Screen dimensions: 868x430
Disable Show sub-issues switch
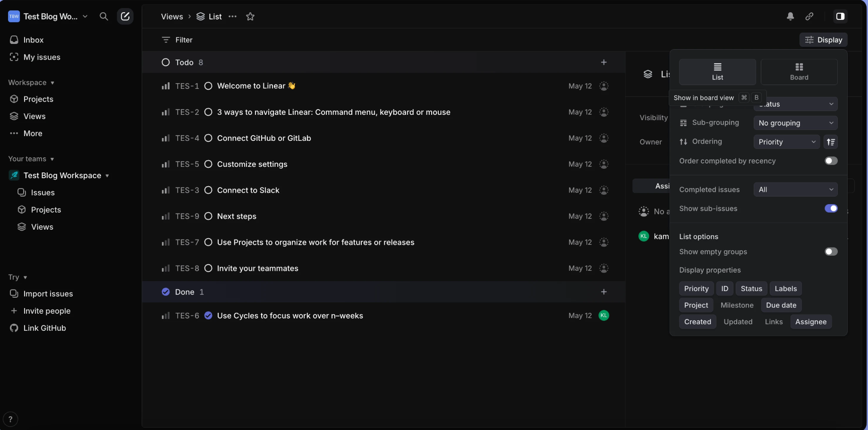[x=831, y=208]
